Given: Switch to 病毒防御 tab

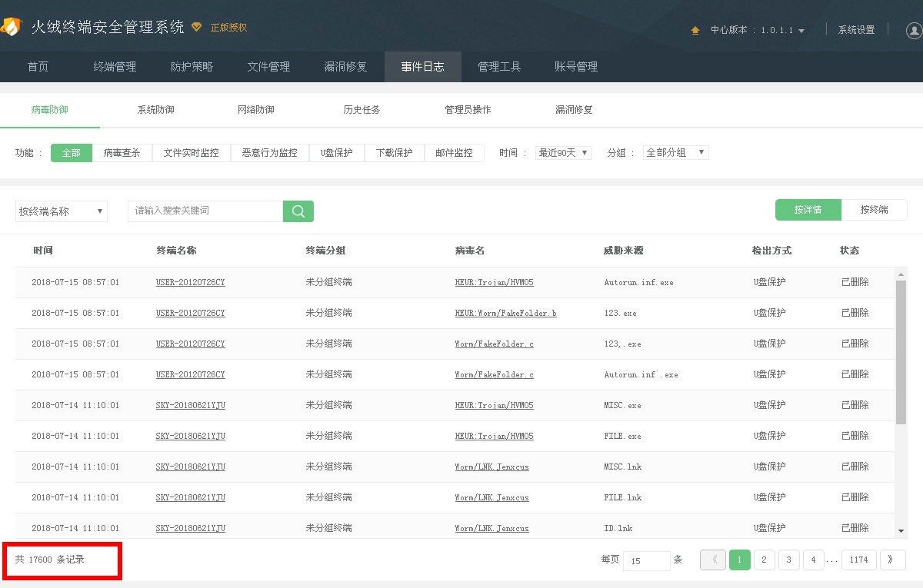Looking at the screenshot, I should point(50,110).
